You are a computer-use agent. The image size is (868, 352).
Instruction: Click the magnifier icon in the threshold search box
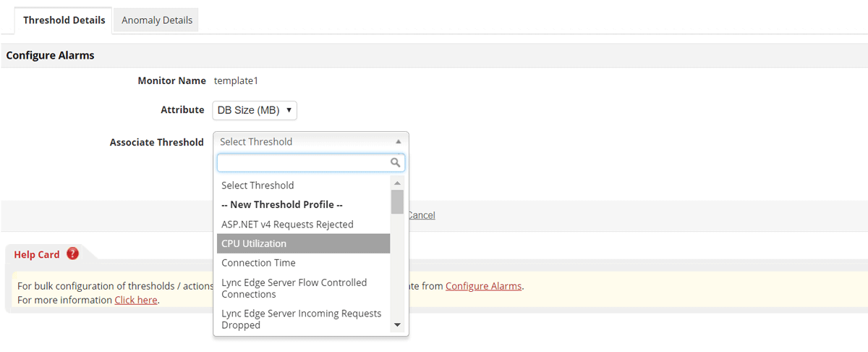click(x=396, y=163)
